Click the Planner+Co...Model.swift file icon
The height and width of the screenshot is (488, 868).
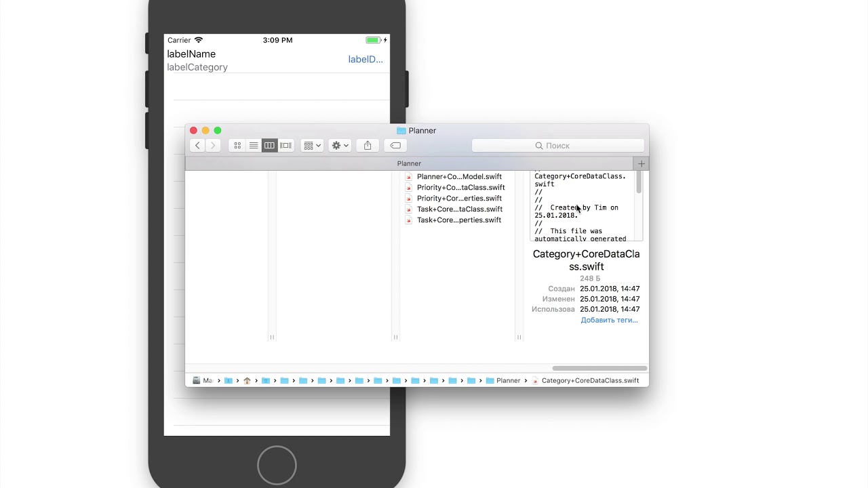pos(409,176)
